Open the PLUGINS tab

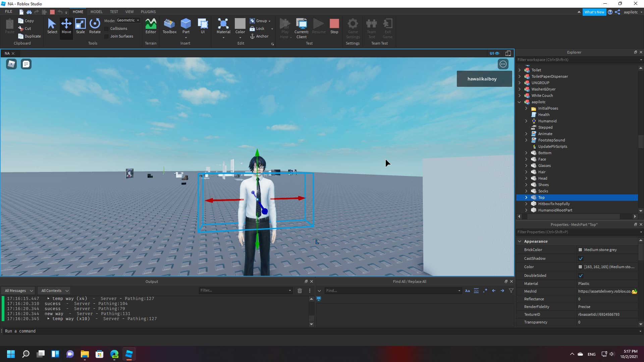coord(148,11)
